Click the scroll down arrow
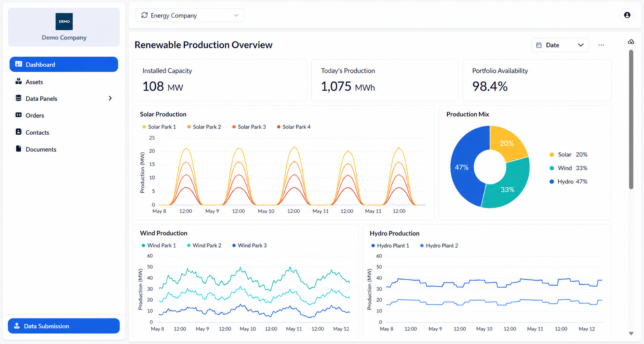Screen dimensions: 644x344 tap(631, 333)
